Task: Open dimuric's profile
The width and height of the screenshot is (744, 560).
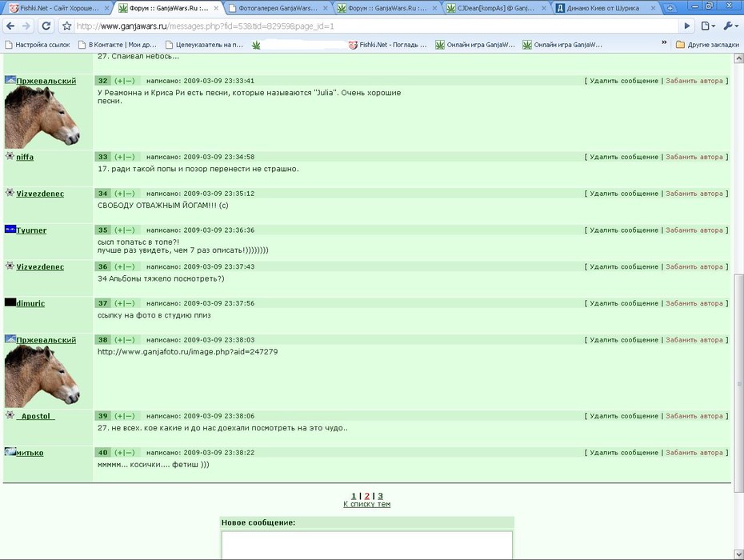Action: pyautogui.click(x=30, y=304)
